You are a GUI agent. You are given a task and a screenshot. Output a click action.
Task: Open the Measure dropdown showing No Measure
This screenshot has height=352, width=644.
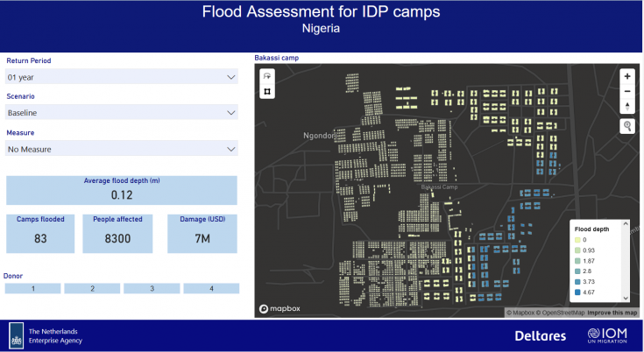coord(121,149)
